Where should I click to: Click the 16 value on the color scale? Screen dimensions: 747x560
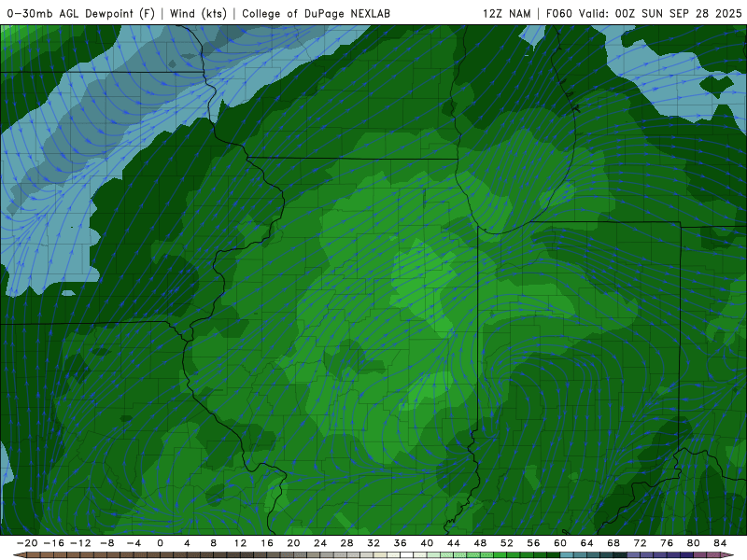tap(267, 543)
